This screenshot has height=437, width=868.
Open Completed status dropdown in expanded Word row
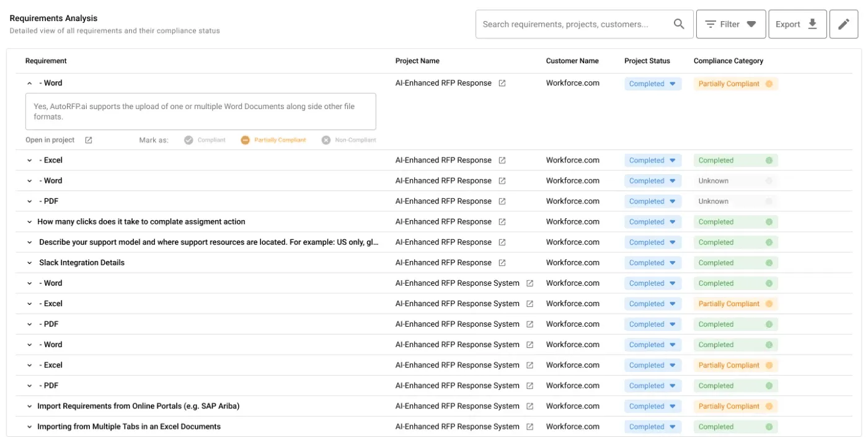pyautogui.click(x=653, y=84)
